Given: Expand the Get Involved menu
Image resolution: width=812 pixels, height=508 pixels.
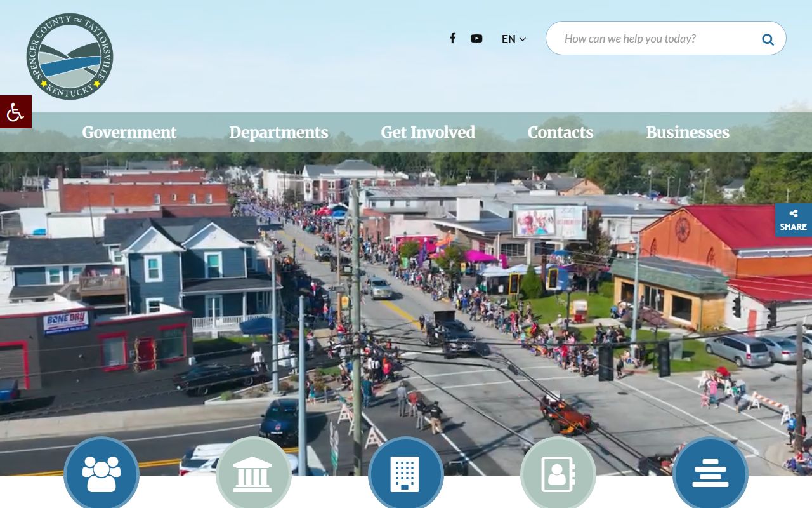Looking at the screenshot, I should click(x=428, y=132).
